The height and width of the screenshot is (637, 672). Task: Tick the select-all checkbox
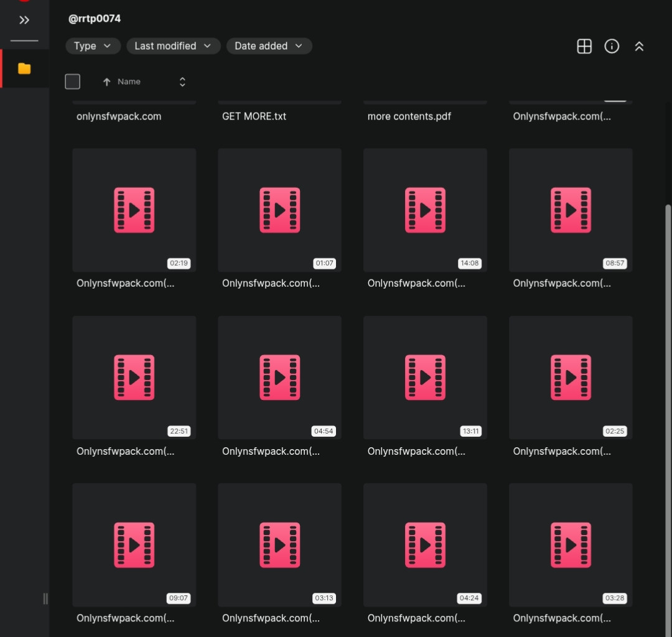[x=72, y=81]
